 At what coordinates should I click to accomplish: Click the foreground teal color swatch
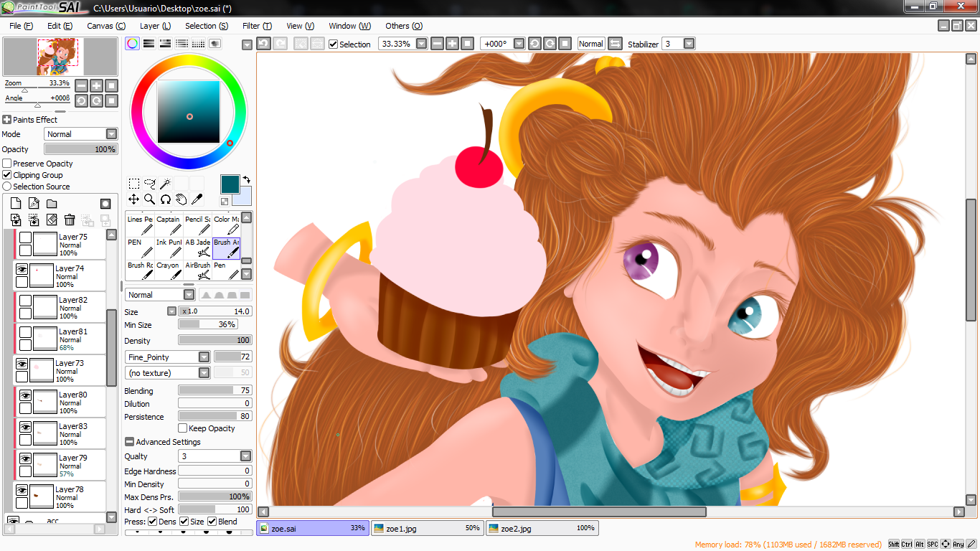230,184
